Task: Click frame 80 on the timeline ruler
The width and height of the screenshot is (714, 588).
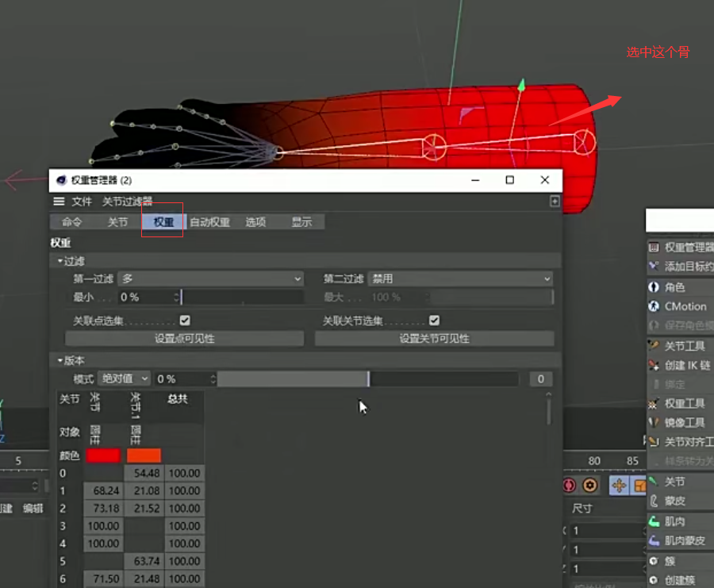Action: [594, 461]
